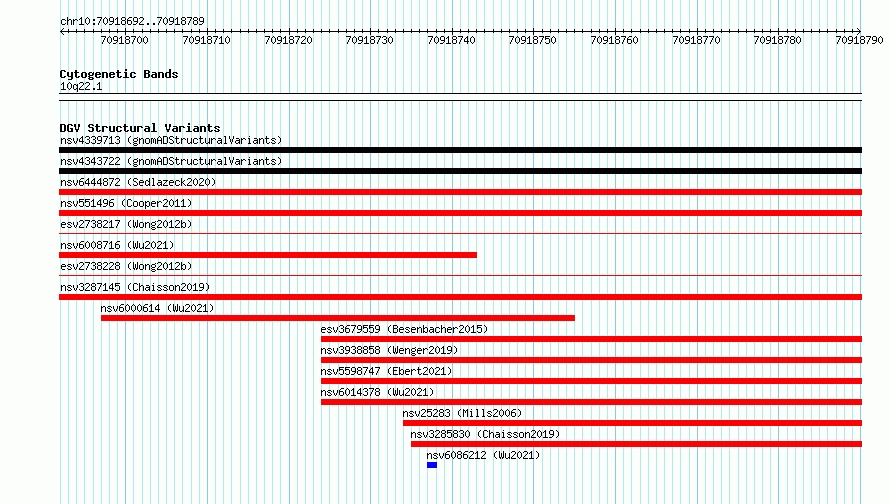The image size is (890, 504).
Task: Click ruler position 70918780
Action: pyautogui.click(x=777, y=40)
